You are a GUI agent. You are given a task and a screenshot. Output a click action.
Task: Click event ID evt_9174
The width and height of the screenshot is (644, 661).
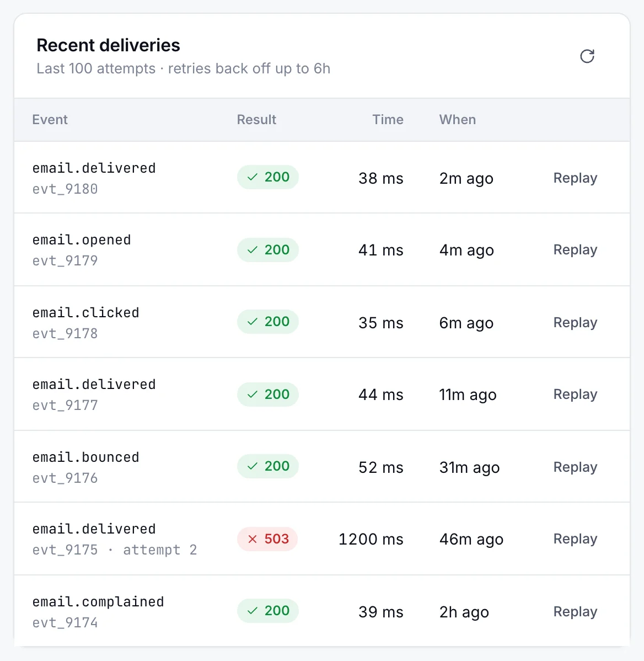65,622
